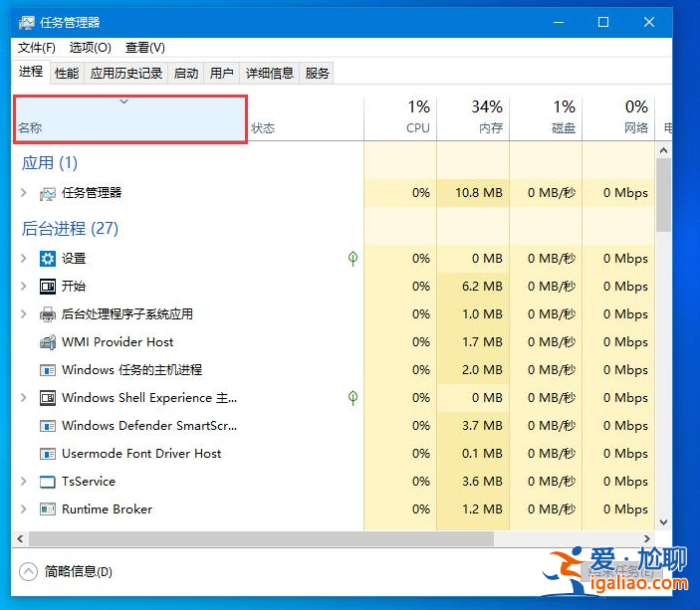Image resolution: width=700 pixels, height=610 pixels.
Task: Select the 进程 tab
Action: (x=31, y=72)
